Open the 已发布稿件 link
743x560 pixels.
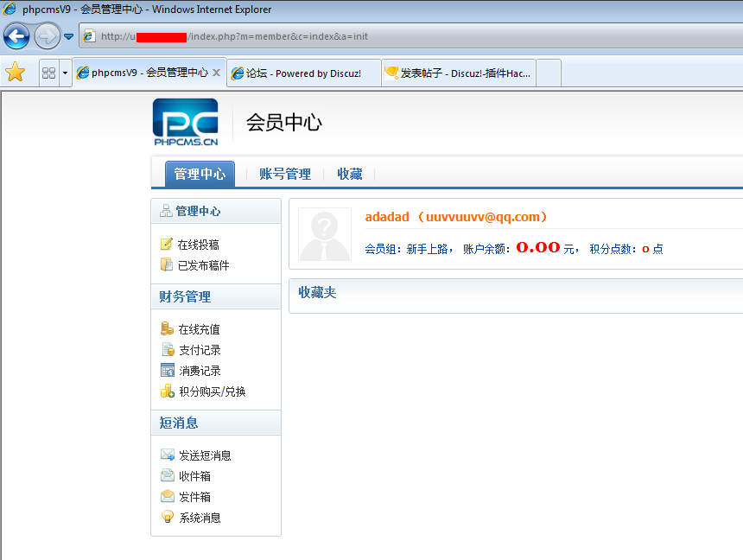click(203, 265)
